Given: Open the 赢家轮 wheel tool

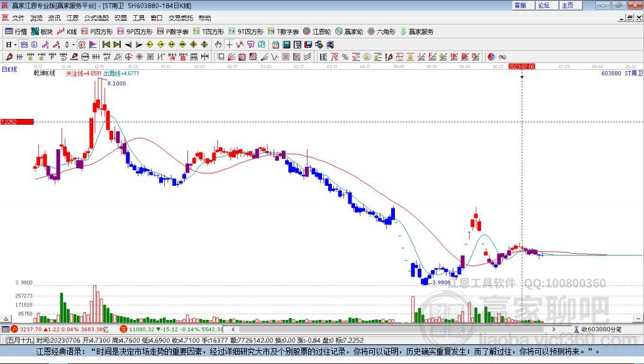Looking at the screenshot, I should (349, 31).
